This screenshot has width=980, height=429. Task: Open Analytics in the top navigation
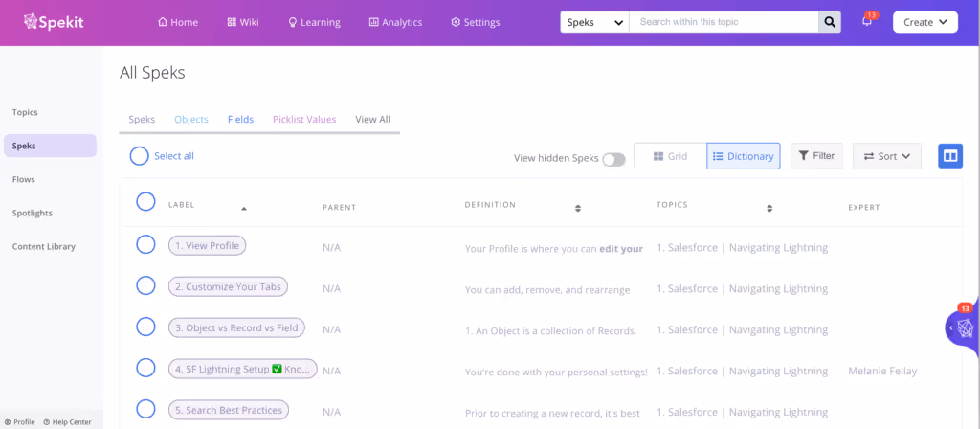(x=395, y=22)
